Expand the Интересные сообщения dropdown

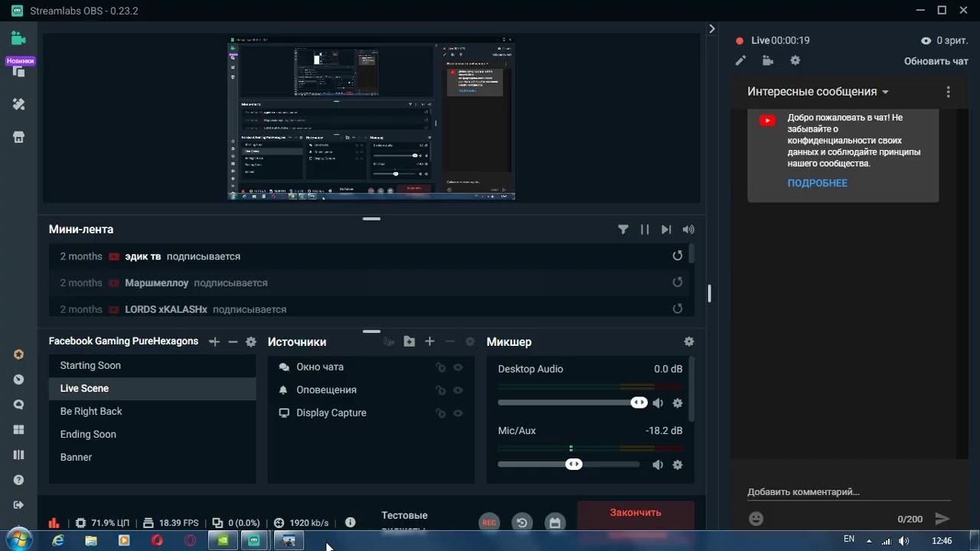(818, 92)
